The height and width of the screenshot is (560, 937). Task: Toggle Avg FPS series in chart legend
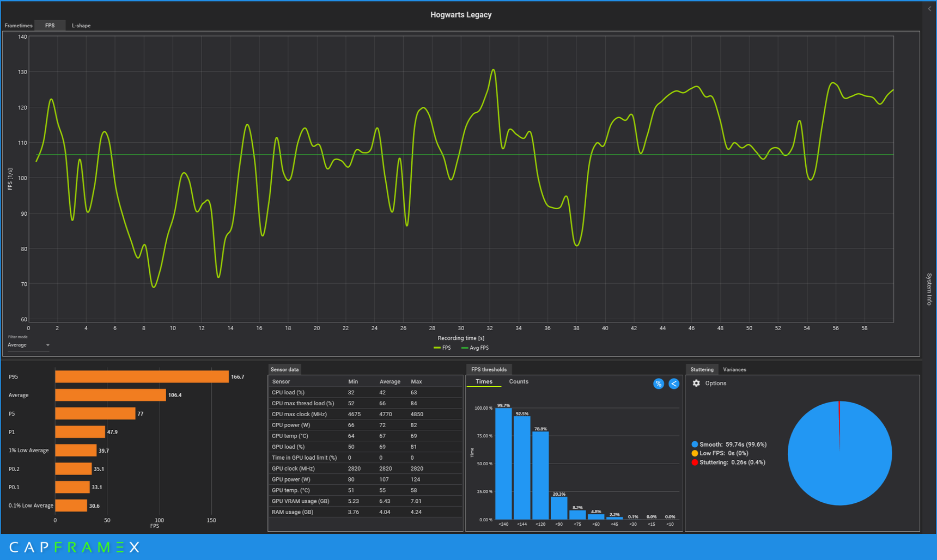pyautogui.click(x=475, y=348)
